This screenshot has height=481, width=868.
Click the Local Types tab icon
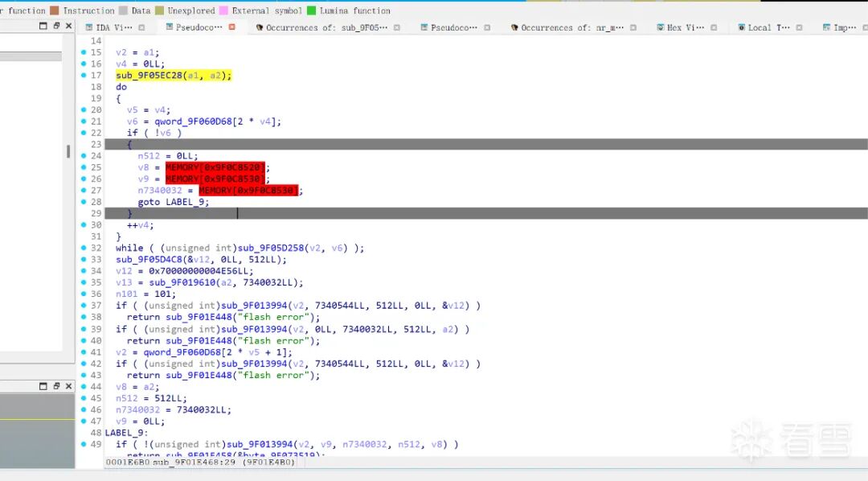click(x=741, y=27)
